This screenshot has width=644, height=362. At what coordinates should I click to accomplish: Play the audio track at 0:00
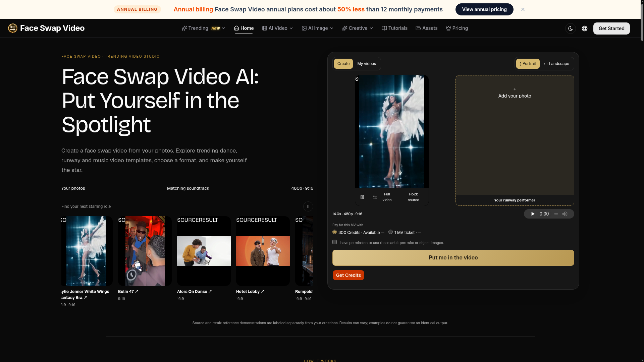click(533, 214)
